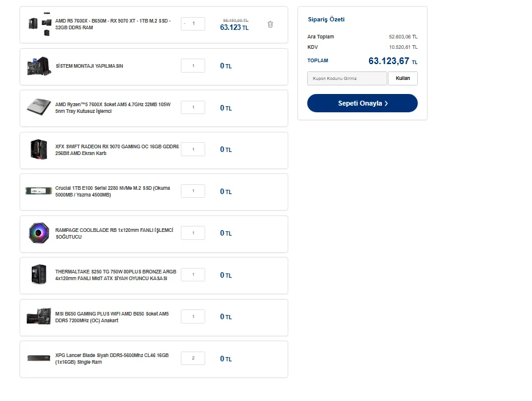
Task: Click the AMD R5 7600X bundle product image
Action: pyautogui.click(x=38, y=24)
